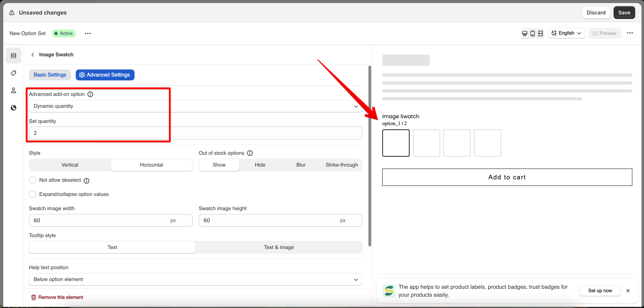
Task: Go back using Image Swatch arrow
Action: click(x=33, y=55)
